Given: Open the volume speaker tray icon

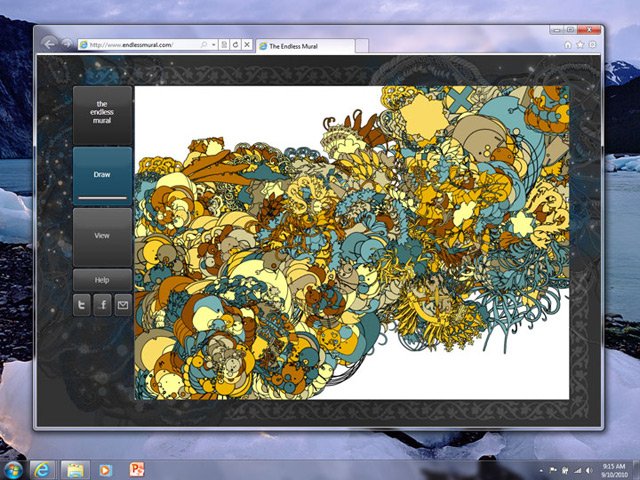Looking at the screenshot, I should click(x=589, y=471).
